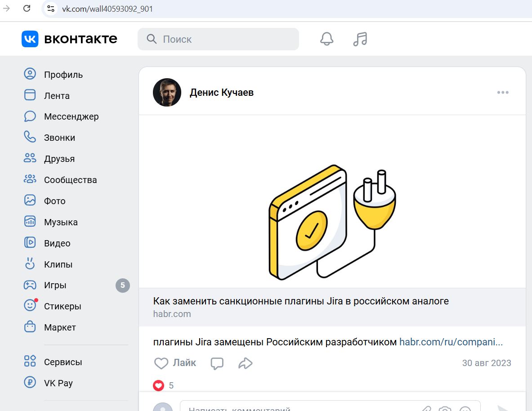The image size is (532, 411).
Task: Click the Музыка sidebar icon
Action: [x=30, y=222]
